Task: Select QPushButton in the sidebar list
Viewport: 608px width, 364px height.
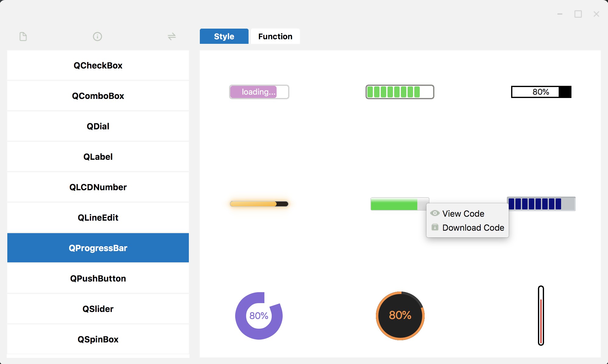Action: (x=98, y=278)
